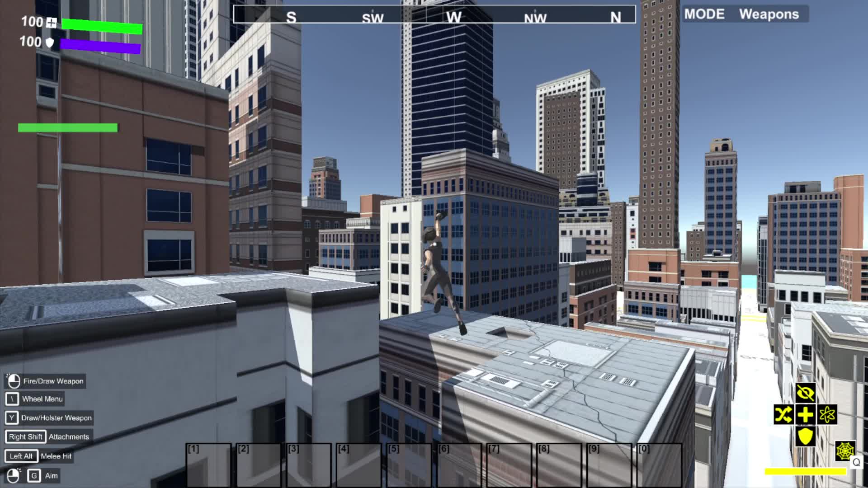
Task: Click the W marker on the compass
Action: 453,17
